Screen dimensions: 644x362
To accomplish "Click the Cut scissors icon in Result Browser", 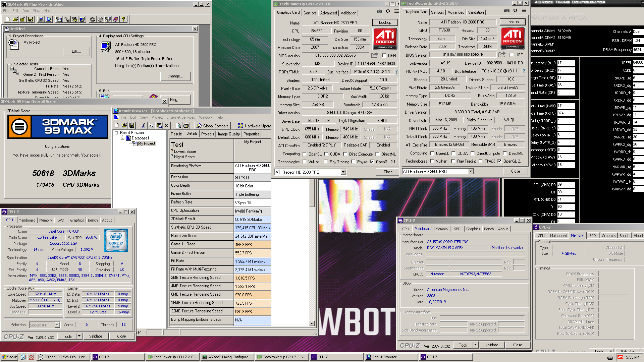I will coord(144,125).
